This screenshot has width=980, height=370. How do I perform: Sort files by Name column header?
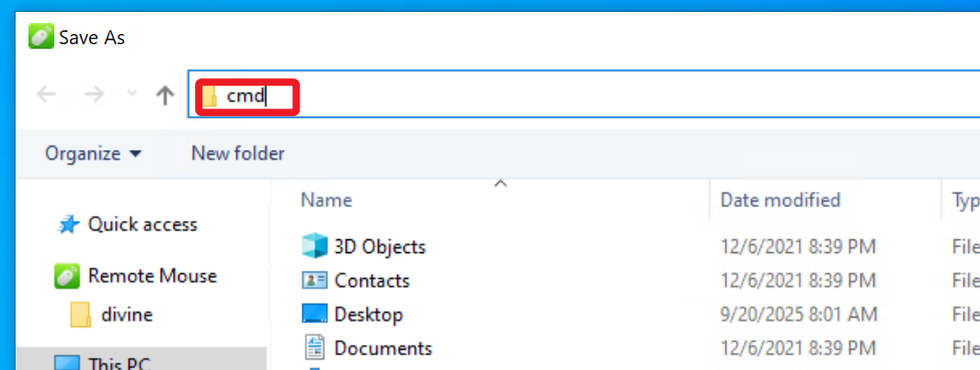[x=326, y=200]
